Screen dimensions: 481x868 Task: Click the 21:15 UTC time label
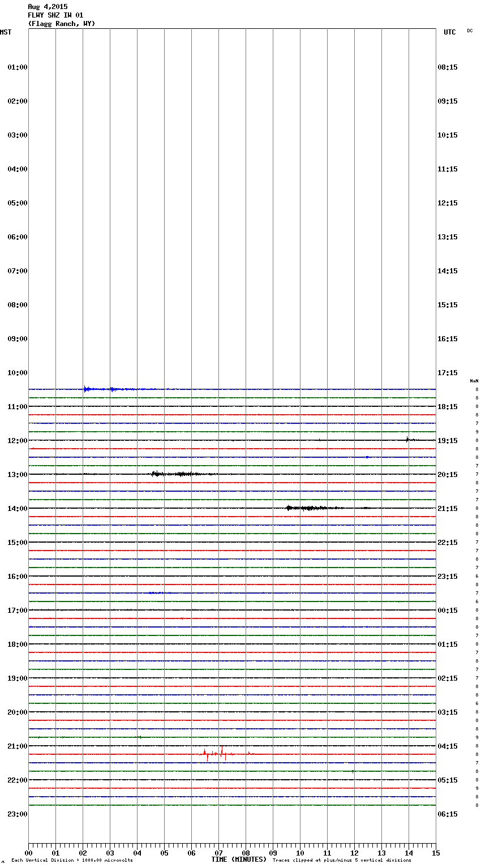pos(448,509)
